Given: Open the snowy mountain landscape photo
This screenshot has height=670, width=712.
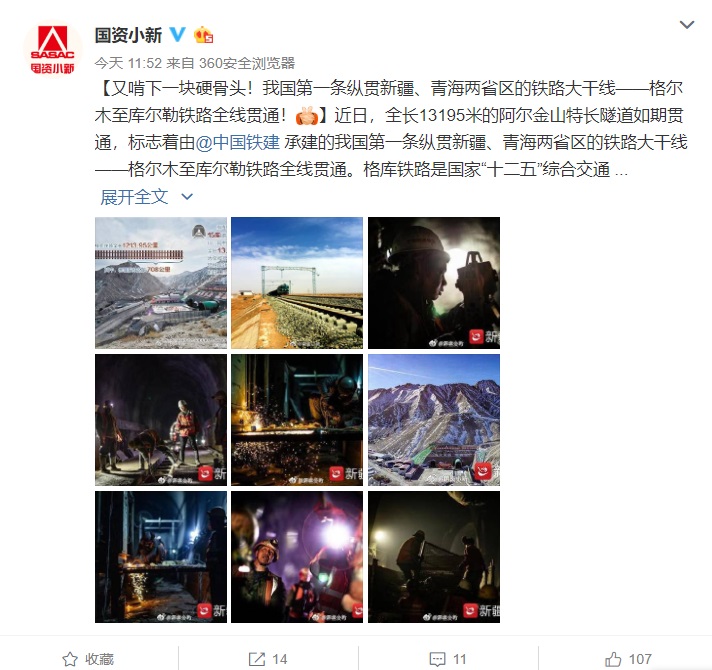Looking at the screenshot, I should 434,420.
